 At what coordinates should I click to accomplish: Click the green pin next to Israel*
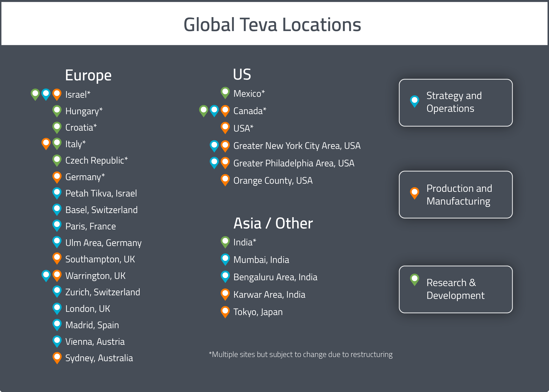point(35,95)
